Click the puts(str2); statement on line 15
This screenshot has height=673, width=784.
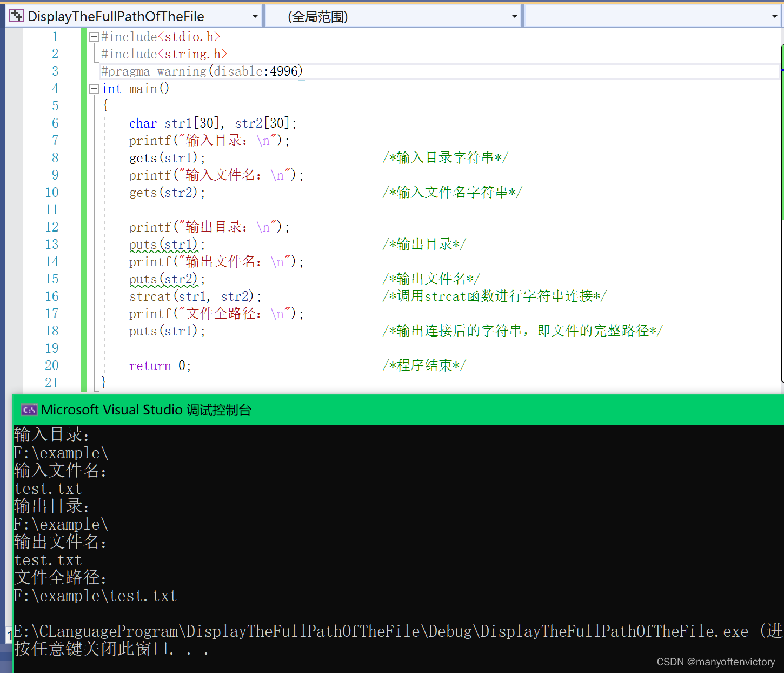tap(167, 279)
